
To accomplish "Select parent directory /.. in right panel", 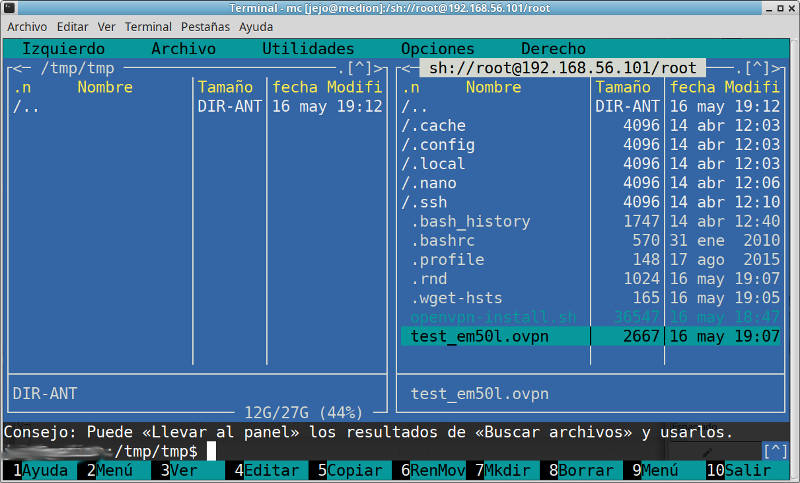I will [x=591, y=107].
